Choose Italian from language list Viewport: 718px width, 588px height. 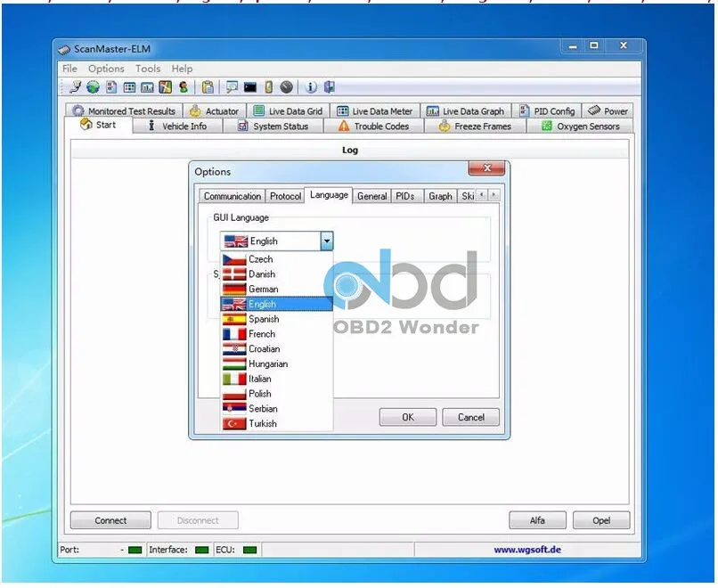point(276,379)
